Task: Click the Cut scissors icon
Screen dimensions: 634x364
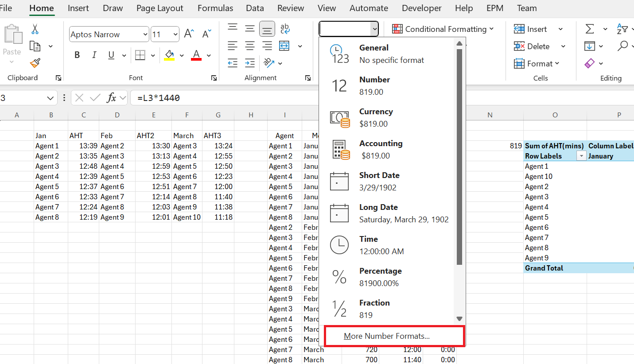Action: (x=35, y=29)
